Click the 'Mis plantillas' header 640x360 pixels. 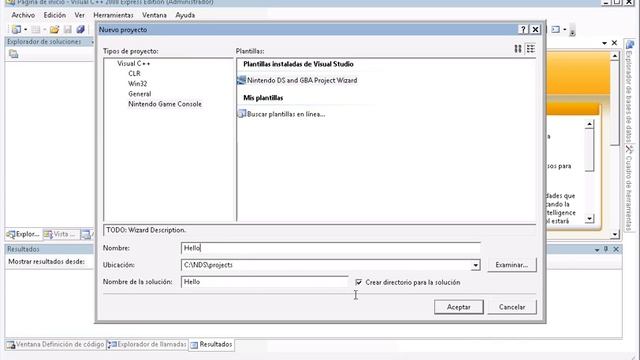pos(263,98)
